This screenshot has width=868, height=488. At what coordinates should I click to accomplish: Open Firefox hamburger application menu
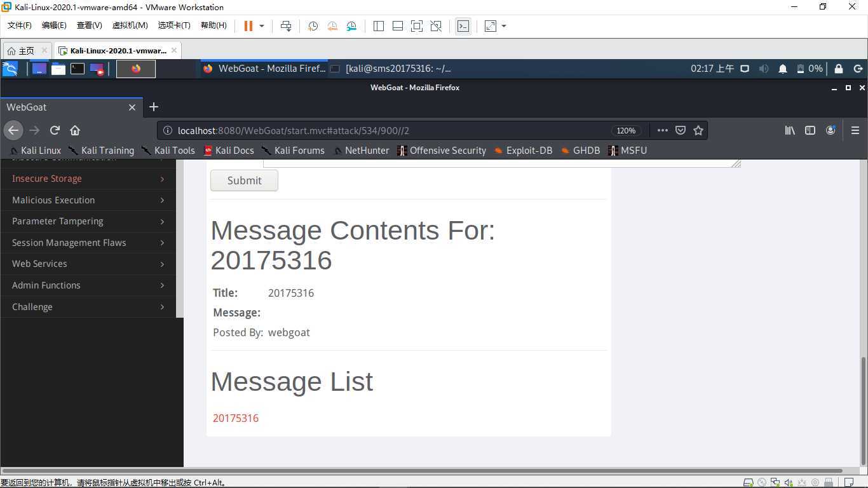(855, 130)
